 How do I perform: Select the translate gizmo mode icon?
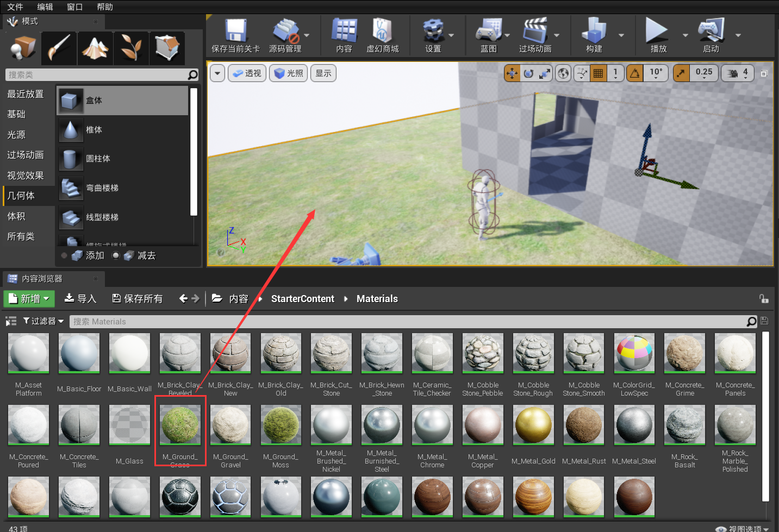[512, 73]
